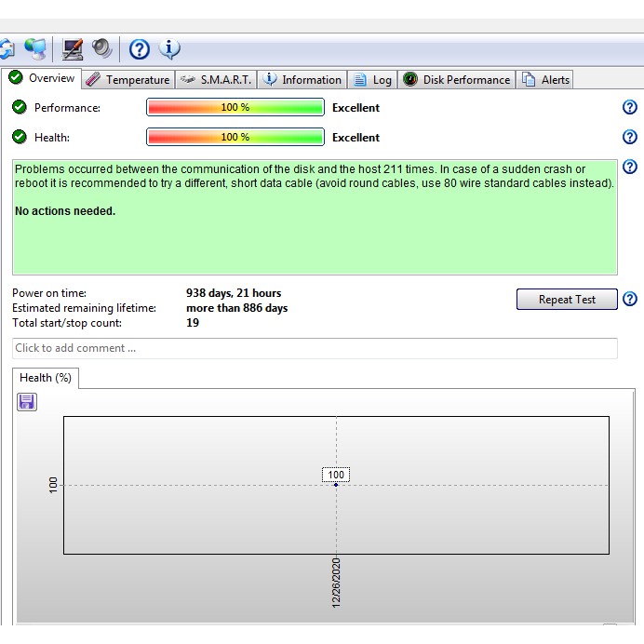The width and height of the screenshot is (644, 644).
Task: Click the comment field to add comment
Action: coord(315,348)
